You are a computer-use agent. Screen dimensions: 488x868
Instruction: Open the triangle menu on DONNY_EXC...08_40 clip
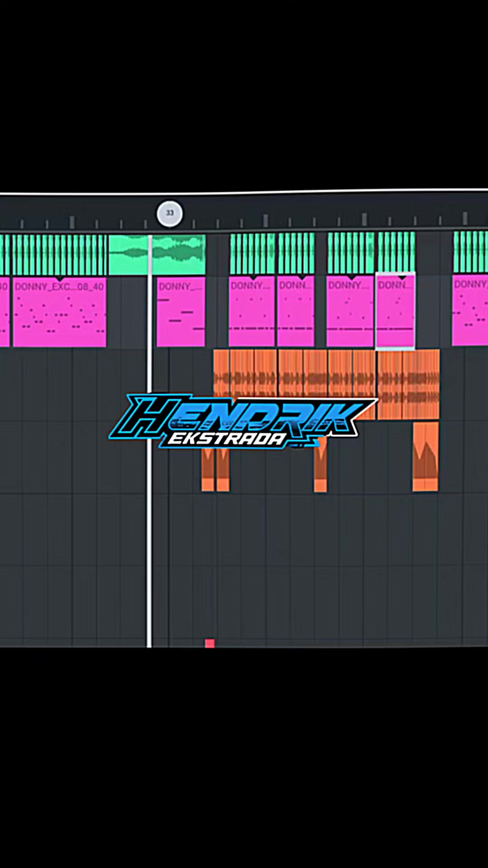click(60, 278)
